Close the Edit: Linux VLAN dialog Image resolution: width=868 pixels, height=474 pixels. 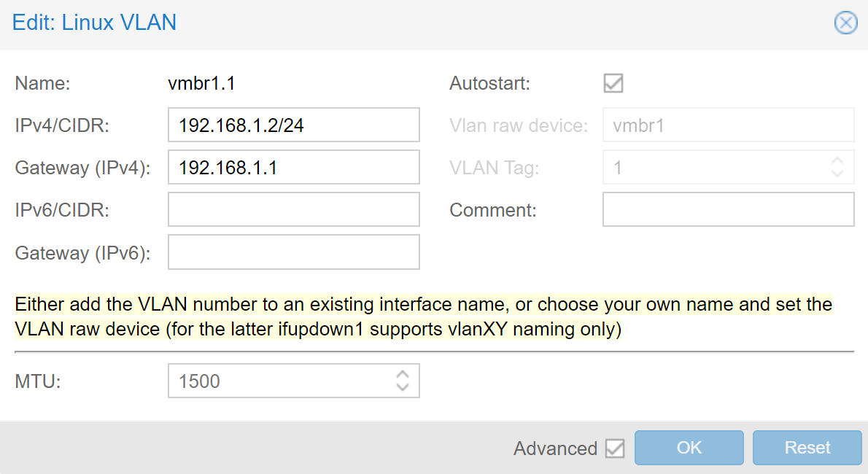pos(846,23)
